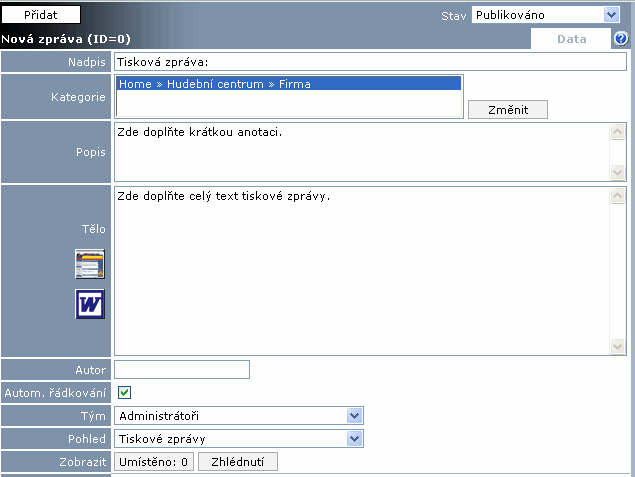Expand the Pohled dropdown showing Tiskové zprávy
This screenshot has height=477, width=635.
pos(238,438)
